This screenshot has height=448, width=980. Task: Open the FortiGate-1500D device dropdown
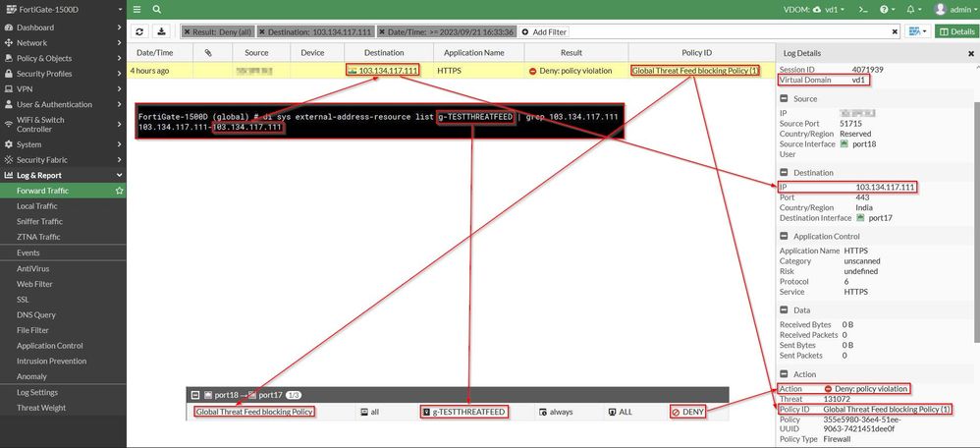(x=63, y=10)
